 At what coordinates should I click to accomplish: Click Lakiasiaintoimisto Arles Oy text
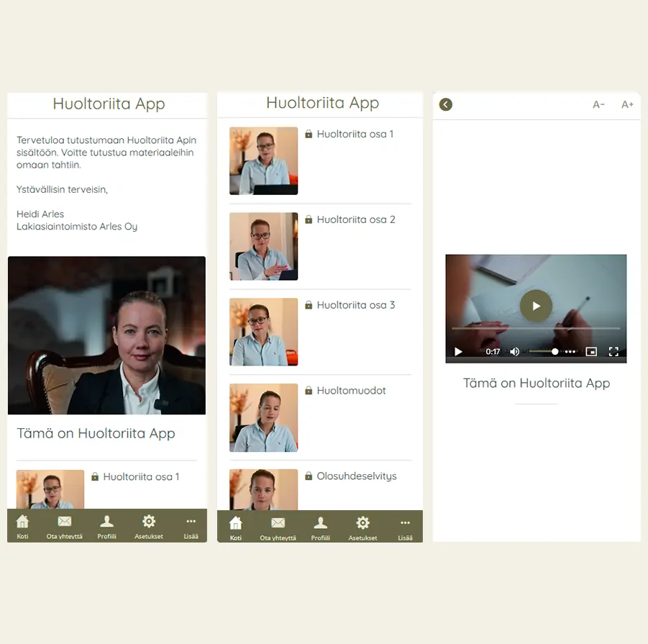click(77, 227)
